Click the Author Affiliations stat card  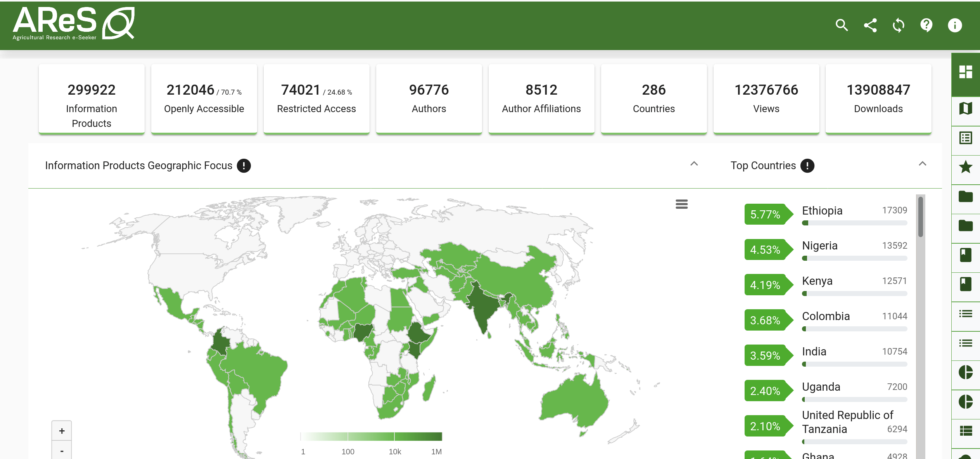coord(541,99)
